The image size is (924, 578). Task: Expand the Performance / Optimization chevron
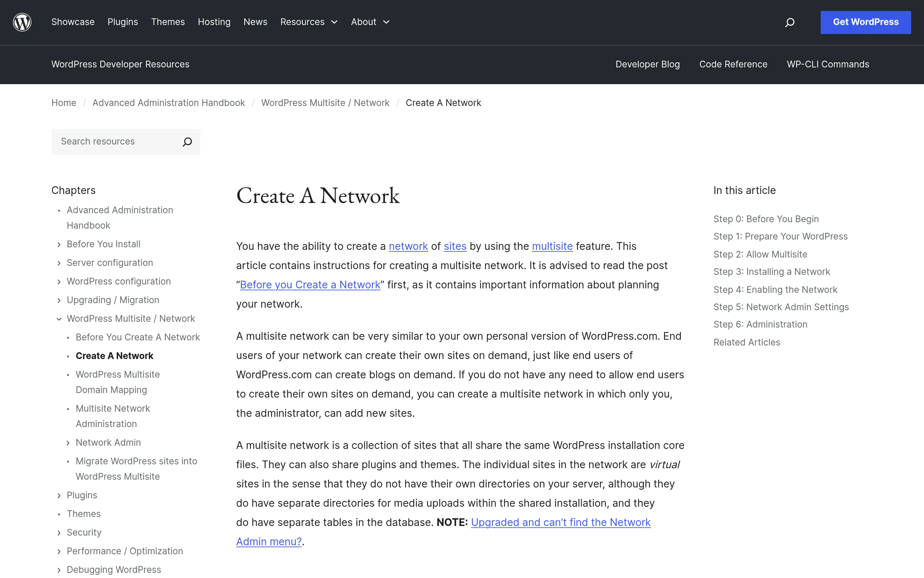[59, 552]
